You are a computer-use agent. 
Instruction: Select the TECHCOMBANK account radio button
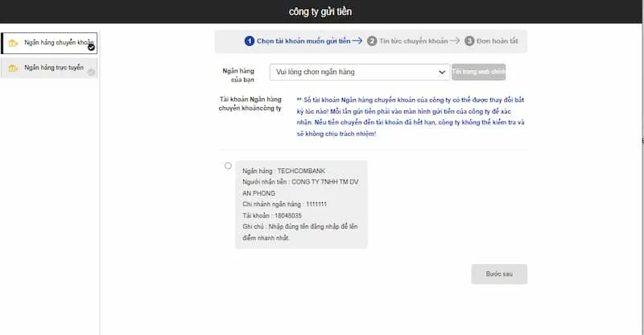228,166
